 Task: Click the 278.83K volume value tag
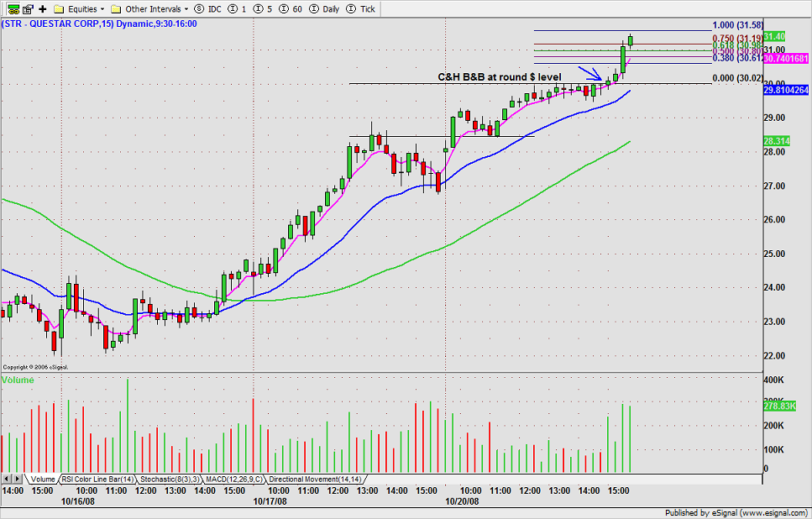779,406
